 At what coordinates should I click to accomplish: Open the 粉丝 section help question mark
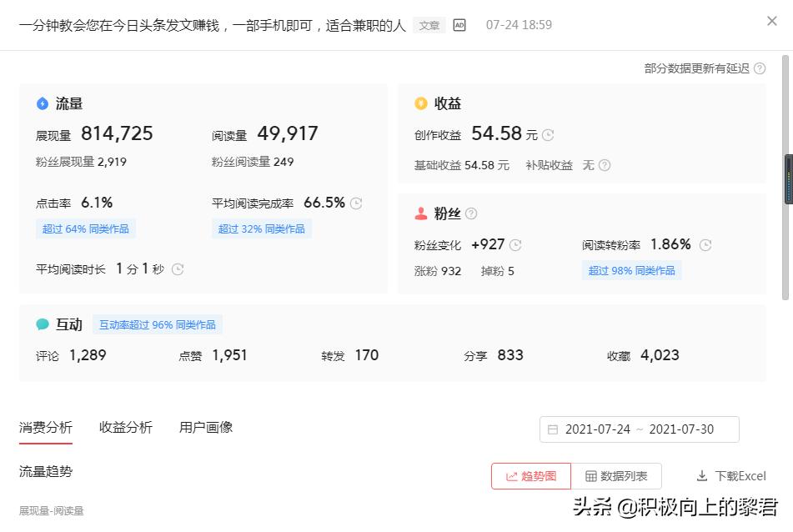point(471,213)
